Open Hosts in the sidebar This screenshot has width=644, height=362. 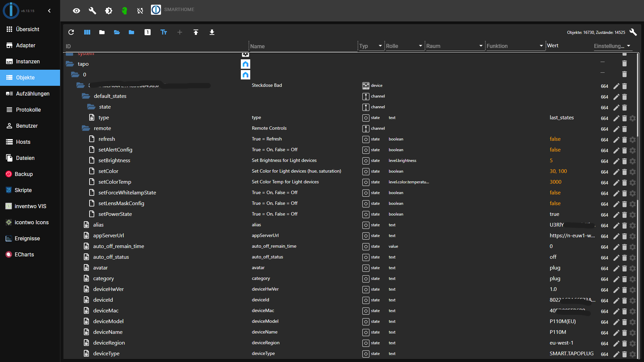click(30, 142)
